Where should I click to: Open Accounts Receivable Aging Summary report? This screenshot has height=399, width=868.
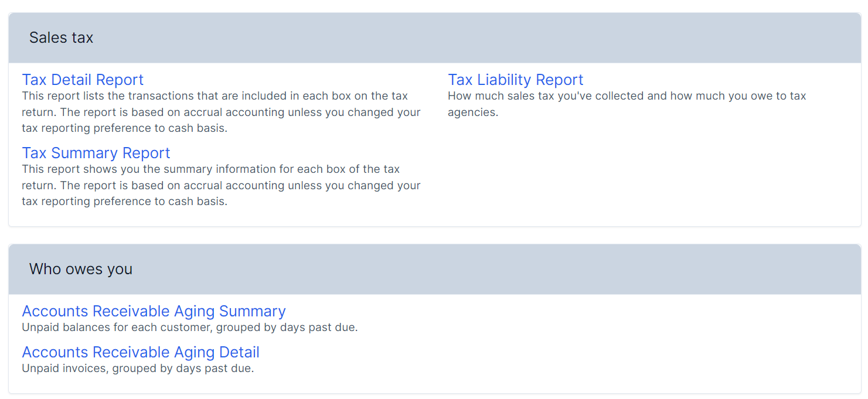(154, 311)
